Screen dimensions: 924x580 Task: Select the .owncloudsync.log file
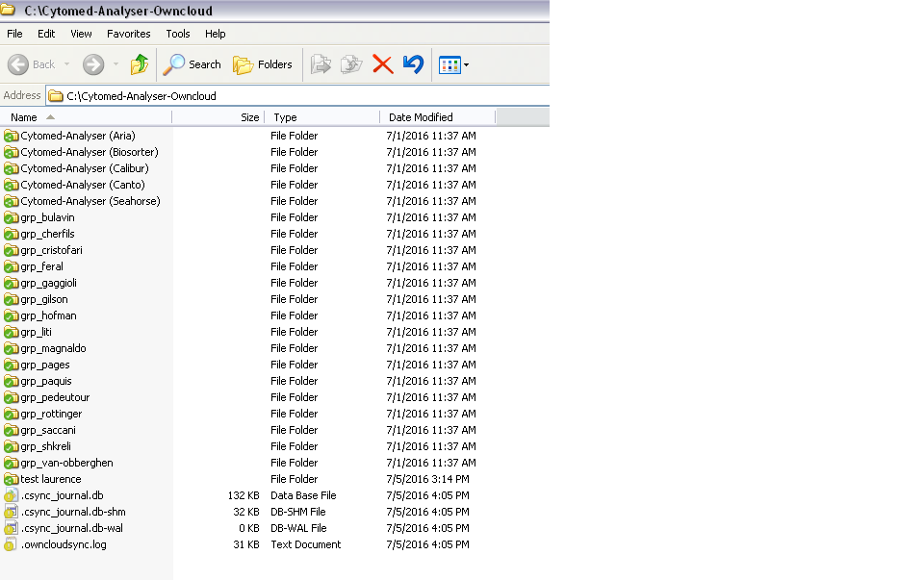64,544
